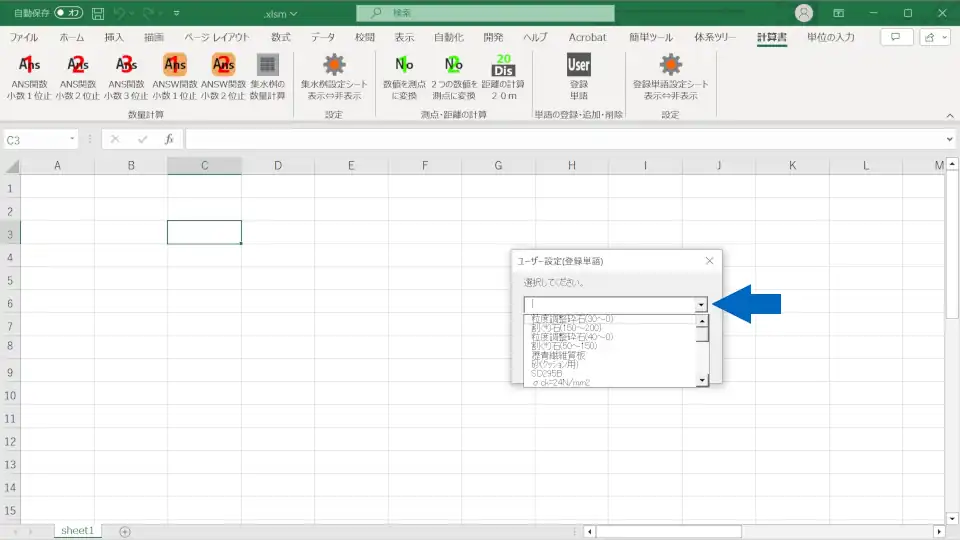The width and height of the screenshot is (960, 540).
Task: Switch to the 数式 tab
Action: 281,37
